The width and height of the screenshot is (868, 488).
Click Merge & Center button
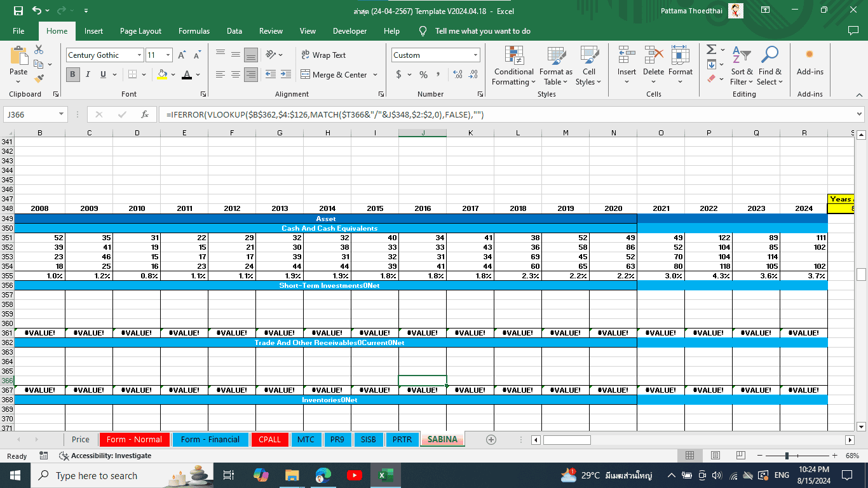[x=334, y=74]
